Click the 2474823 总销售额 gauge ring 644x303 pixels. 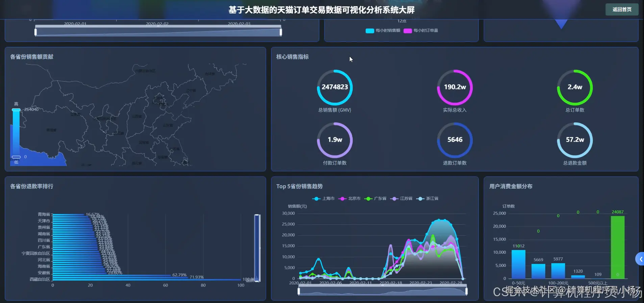335,87
